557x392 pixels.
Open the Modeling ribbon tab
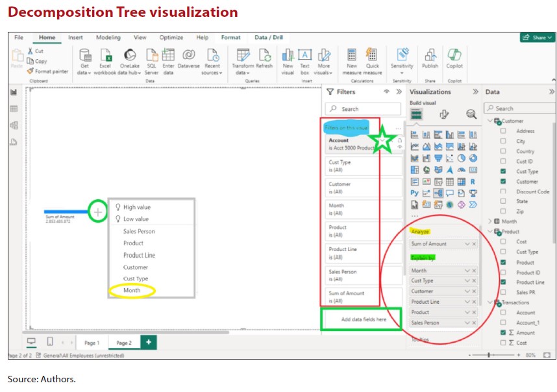point(108,38)
